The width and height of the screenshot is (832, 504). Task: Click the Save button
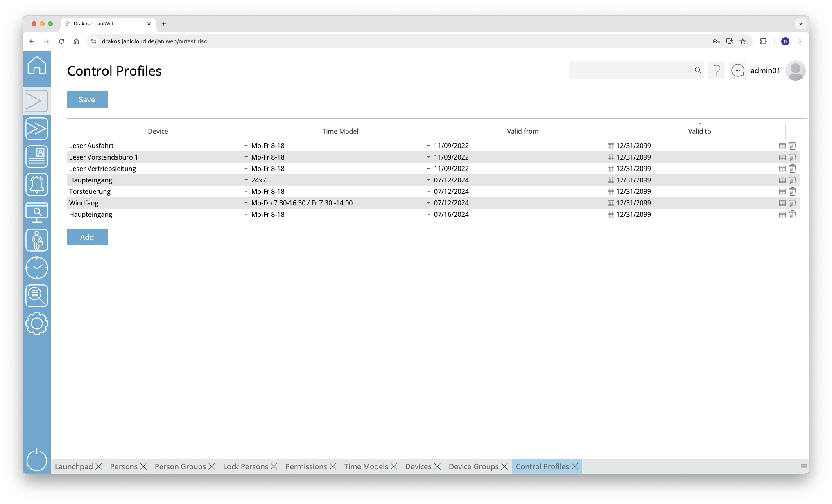87,99
